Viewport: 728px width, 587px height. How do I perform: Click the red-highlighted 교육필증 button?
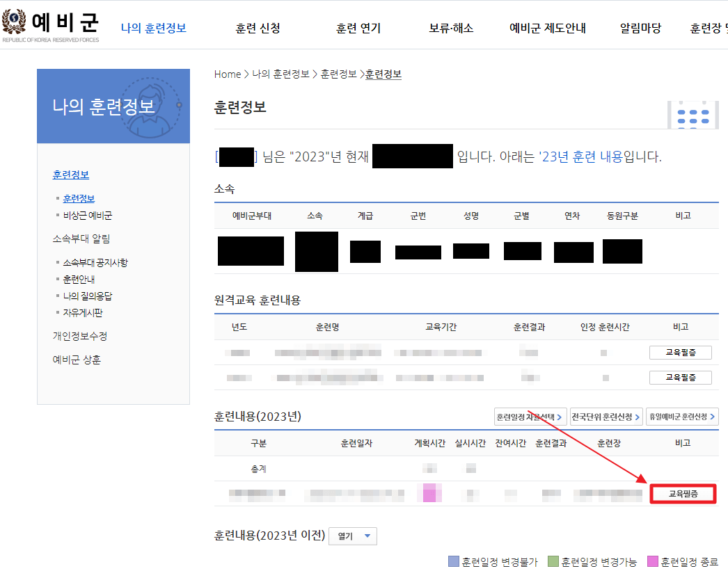click(683, 494)
